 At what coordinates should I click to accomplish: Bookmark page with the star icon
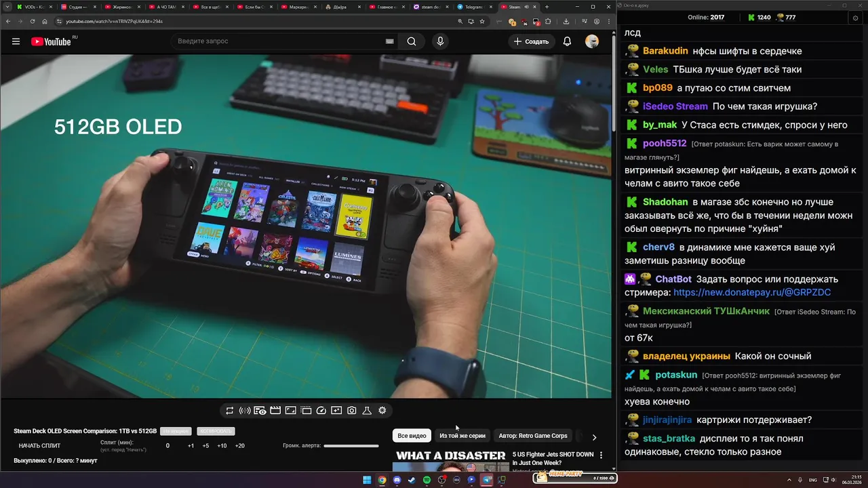(482, 21)
